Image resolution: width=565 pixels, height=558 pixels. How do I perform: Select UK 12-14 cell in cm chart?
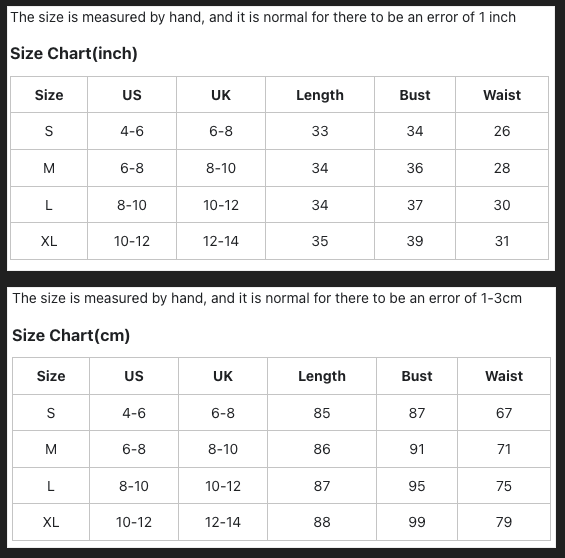[223, 522]
